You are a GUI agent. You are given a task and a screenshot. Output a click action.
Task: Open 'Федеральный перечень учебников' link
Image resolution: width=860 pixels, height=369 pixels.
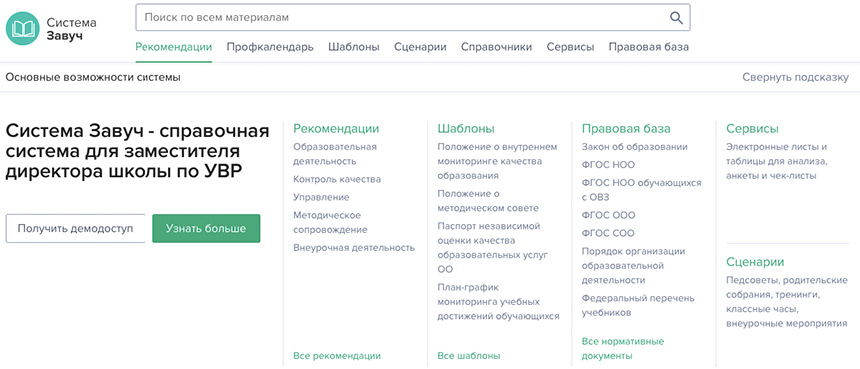(x=638, y=305)
